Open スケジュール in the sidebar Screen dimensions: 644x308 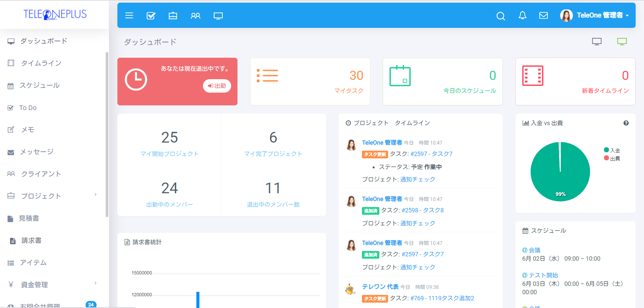coord(40,85)
